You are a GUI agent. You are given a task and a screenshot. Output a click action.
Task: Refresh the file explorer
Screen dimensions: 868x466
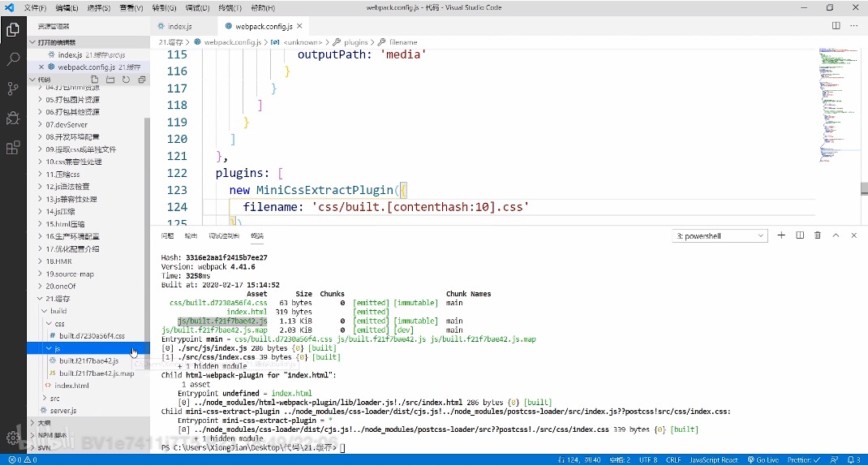(127, 80)
